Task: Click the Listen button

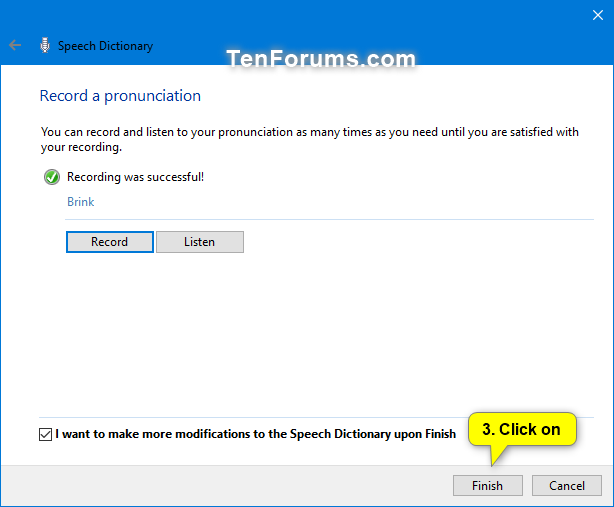Action: 200,242
